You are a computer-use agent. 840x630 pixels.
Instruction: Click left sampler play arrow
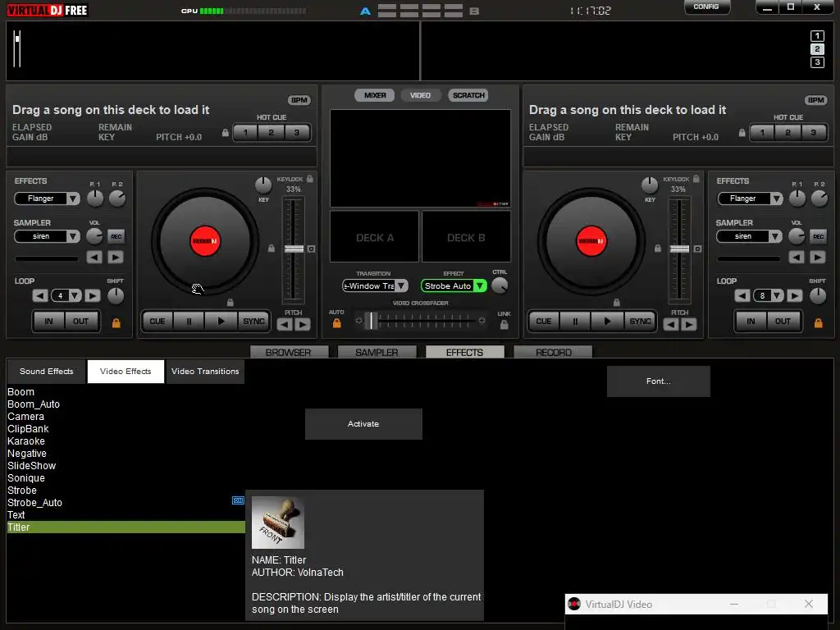pos(115,257)
